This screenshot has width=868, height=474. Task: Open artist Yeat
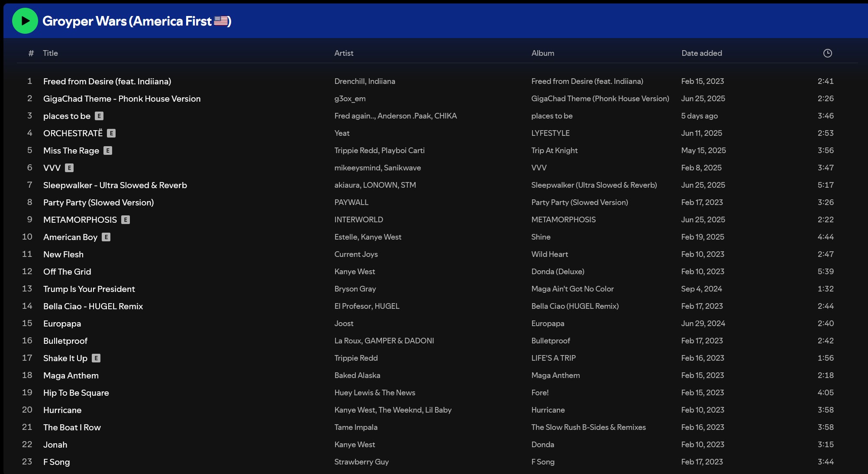tap(342, 133)
